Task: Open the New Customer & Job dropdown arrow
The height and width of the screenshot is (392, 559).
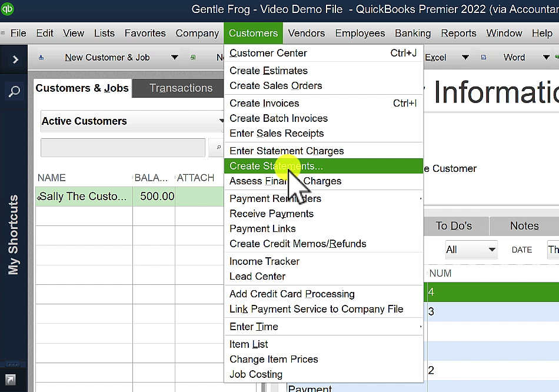Action: click(x=174, y=58)
